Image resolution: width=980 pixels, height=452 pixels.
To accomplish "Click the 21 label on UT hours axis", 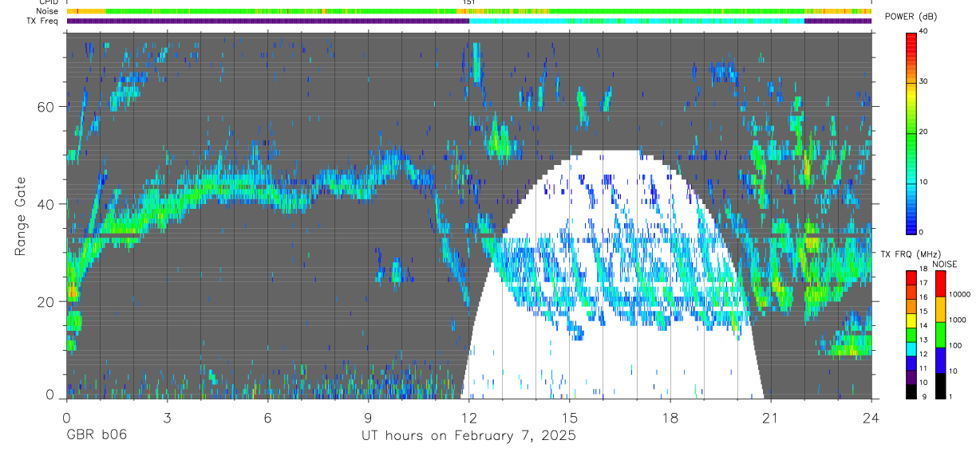I will (771, 417).
